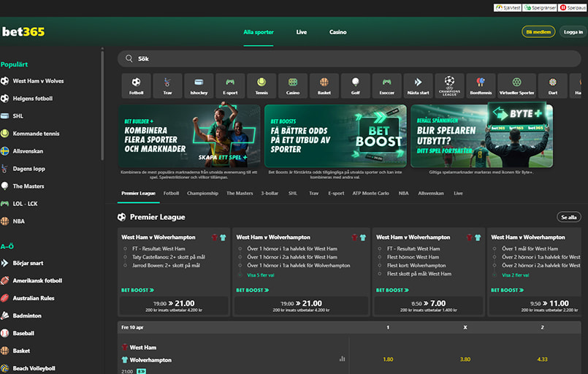Open the Champions League icon tile
Screen dimensions: 588x374
pos(449,86)
